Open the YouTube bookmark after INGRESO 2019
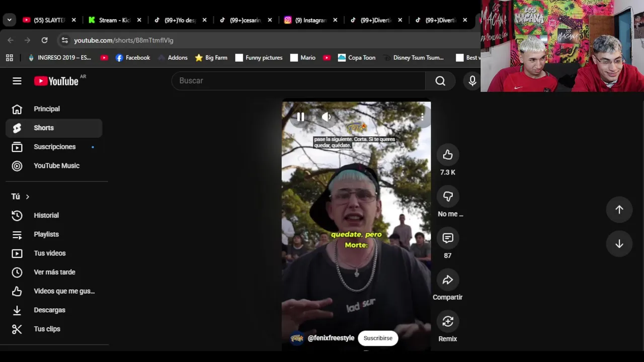This screenshot has width=644, height=362. [104, 58]
